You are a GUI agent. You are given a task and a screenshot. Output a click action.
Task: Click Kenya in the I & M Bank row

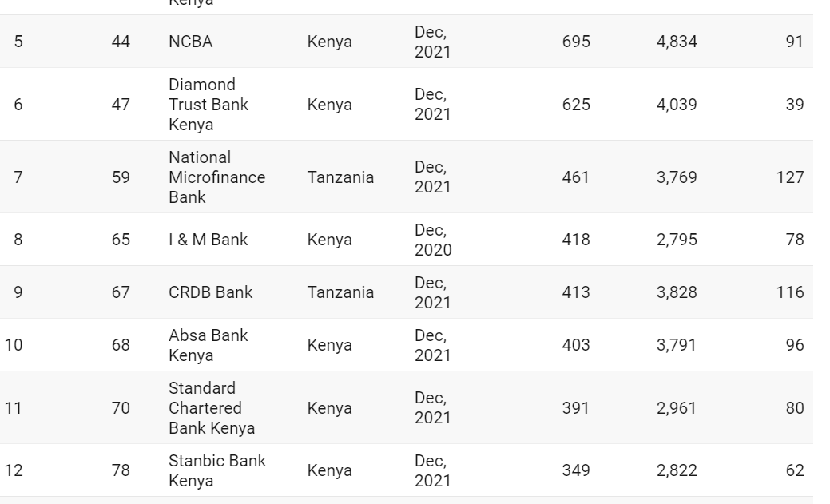329,240
